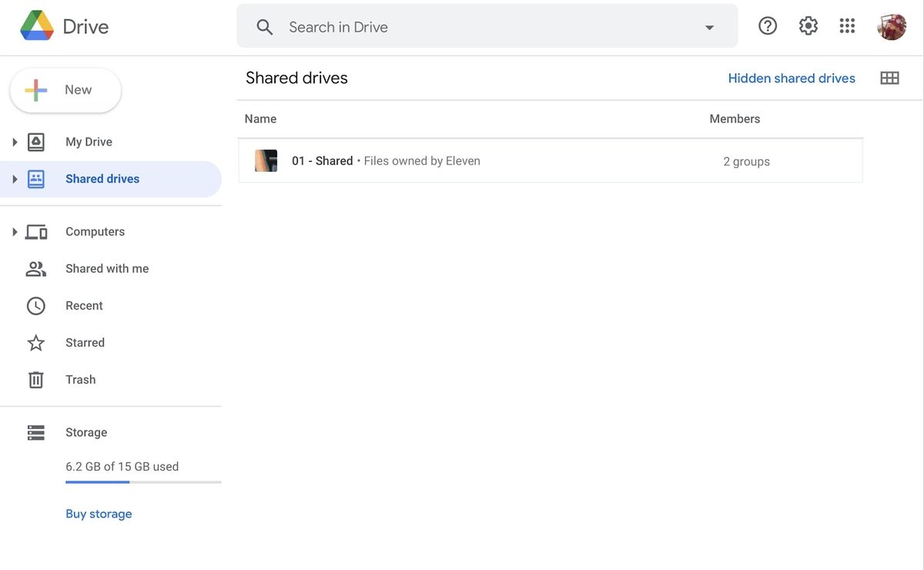Open Help and support
Image resolution: width=924 pixels, height=570 pixels.
pyautogui.click(x=767, y=25)
